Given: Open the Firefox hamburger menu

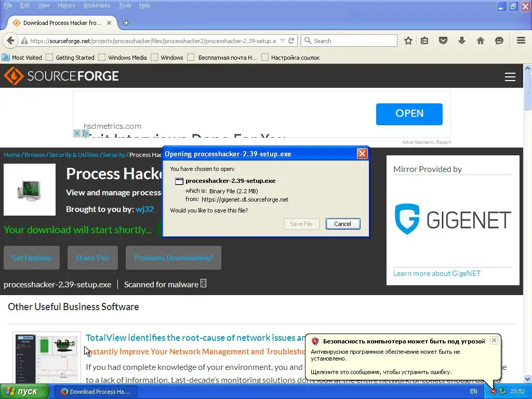Looking at the screenshot, I should coord(521,41).
